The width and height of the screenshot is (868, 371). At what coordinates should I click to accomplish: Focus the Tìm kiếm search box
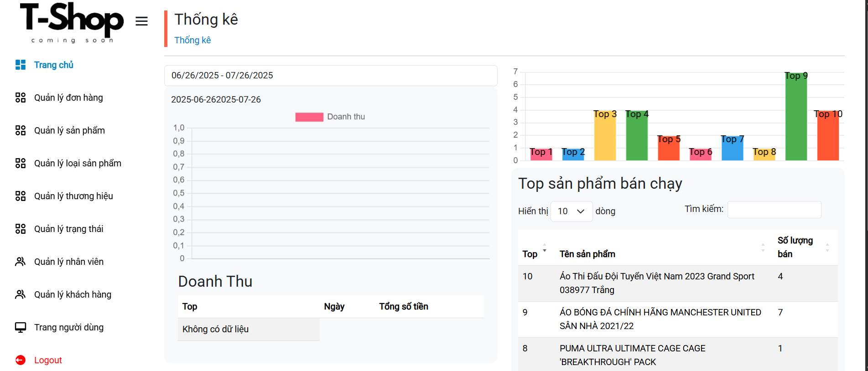pyautogui.click(x=774, y=209)
